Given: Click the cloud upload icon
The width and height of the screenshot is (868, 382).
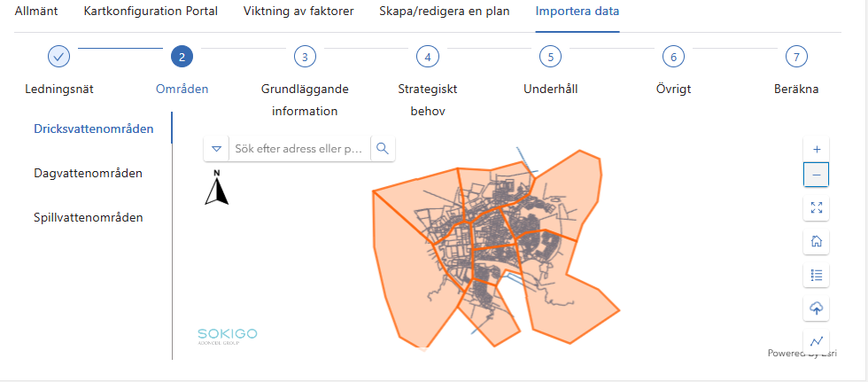Looking at the screenshot, I should tap(816, 308).
